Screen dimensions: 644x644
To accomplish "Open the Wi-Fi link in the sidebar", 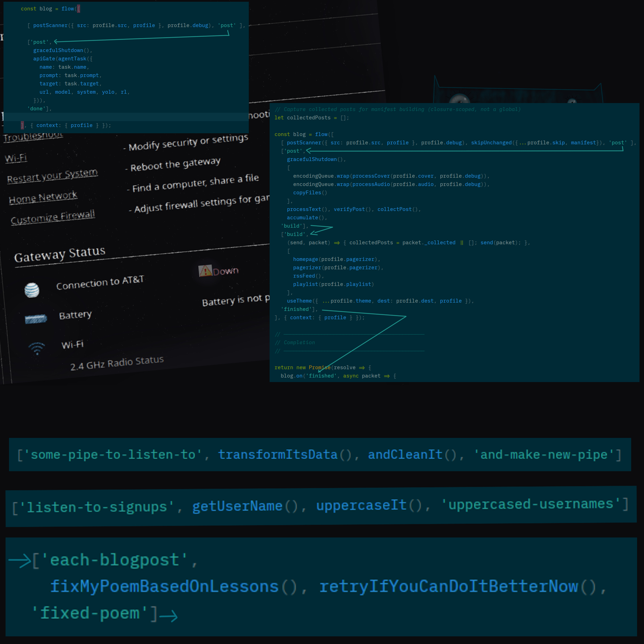I will [16, 158].
